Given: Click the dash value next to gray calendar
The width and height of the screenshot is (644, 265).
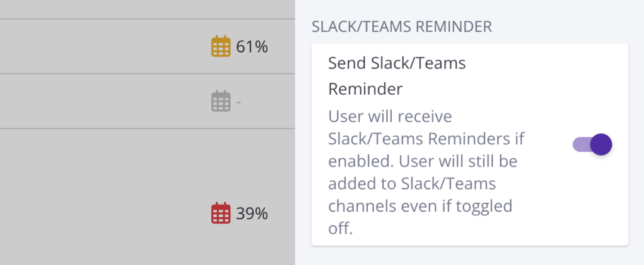Looking at the screenshot, I should coord(238,101).
